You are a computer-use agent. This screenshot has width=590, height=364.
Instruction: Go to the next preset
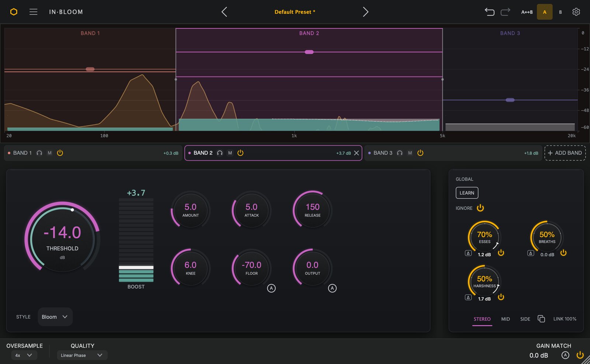pos(365,12)
